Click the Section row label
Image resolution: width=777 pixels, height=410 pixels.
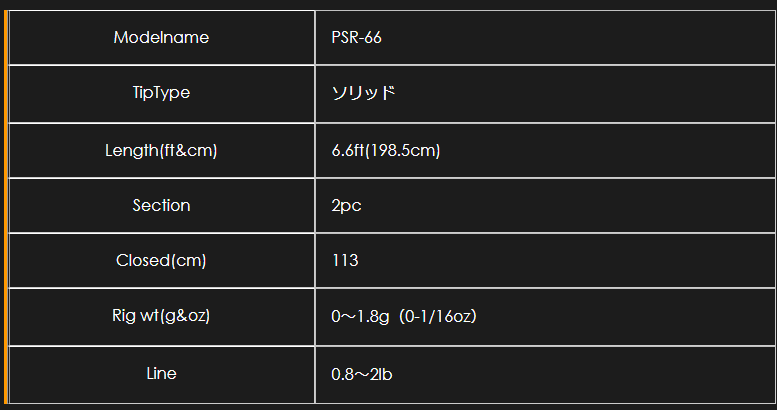[x=161, y=205]
